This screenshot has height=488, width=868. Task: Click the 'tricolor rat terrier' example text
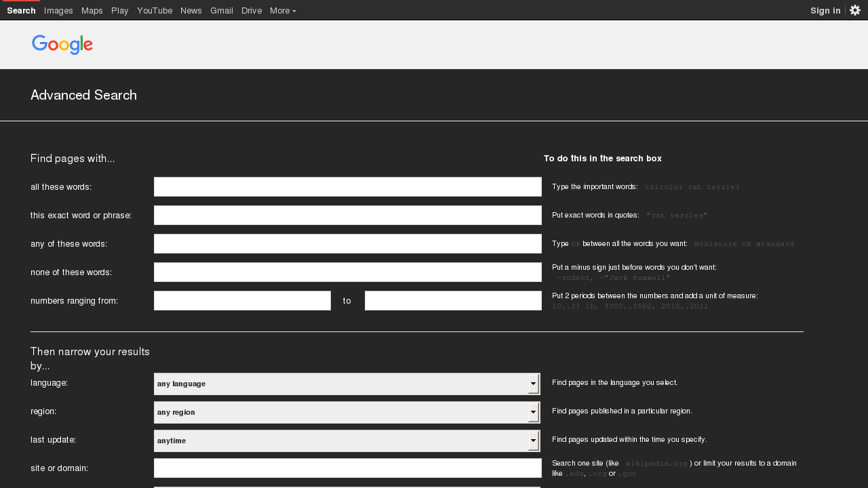click(692, 187)
